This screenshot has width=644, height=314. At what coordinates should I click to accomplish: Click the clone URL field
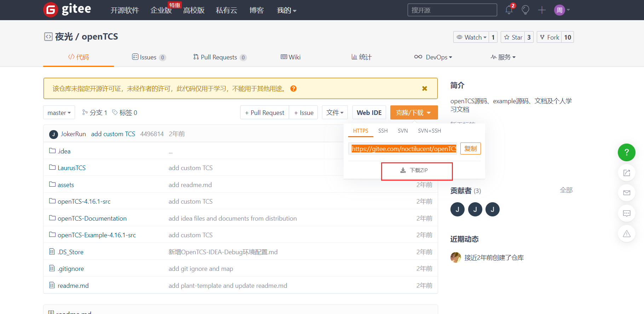click(x=402, y=149)
